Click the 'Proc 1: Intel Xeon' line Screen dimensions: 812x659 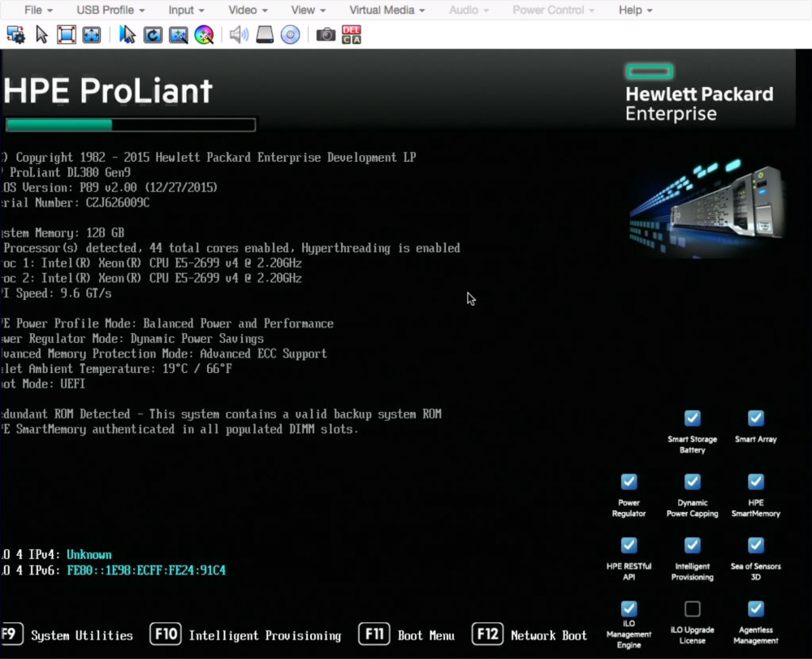(151, 263)
